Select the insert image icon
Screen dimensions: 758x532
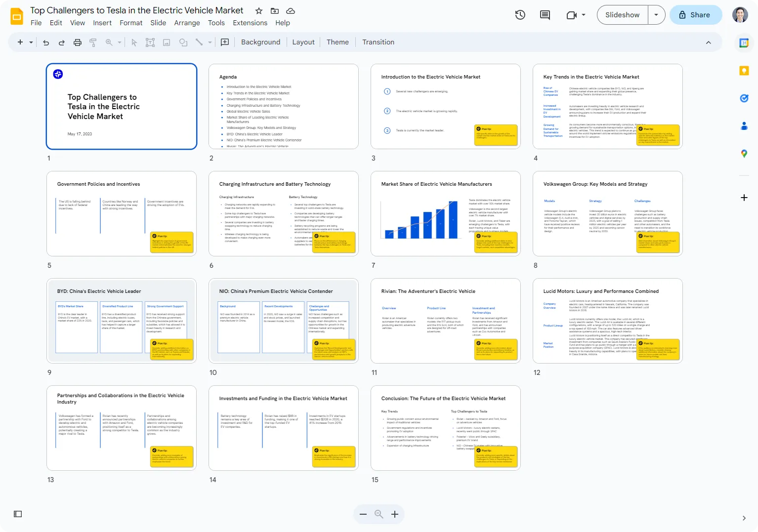167,42
